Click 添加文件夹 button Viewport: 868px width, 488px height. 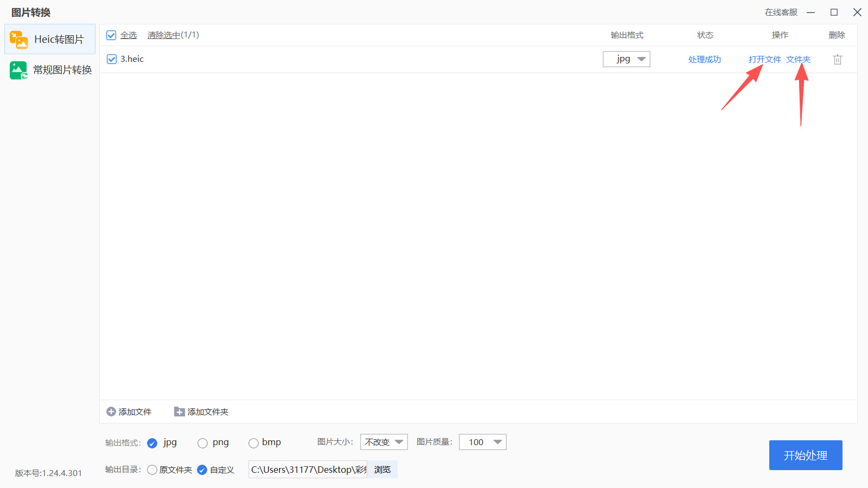(x=201, y=412)
